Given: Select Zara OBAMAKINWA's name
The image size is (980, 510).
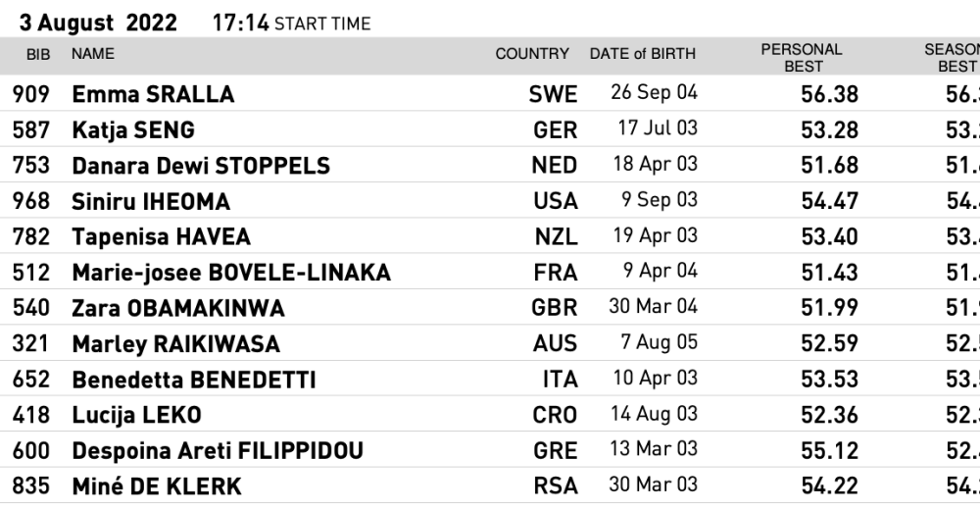Looking at the screenshot, I should [x=178, y=308].
